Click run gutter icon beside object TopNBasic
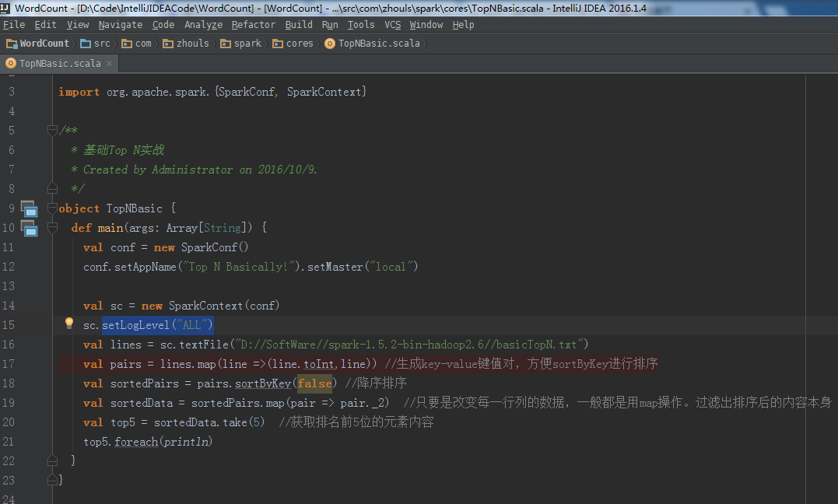Viewport: 838px width, 504px height. pos(29,208)
